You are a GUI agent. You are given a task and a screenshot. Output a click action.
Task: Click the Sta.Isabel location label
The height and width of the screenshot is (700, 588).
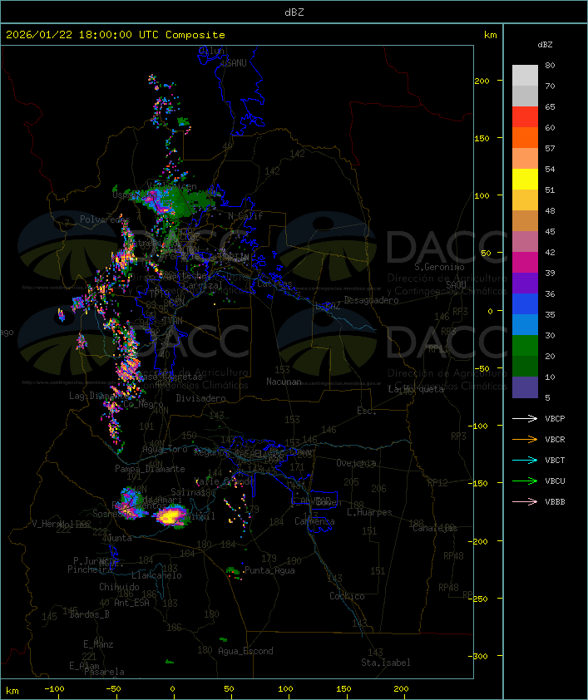pos(385,663)
